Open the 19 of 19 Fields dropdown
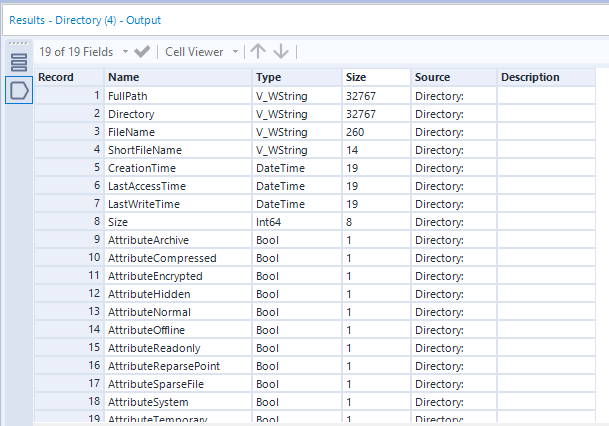The image size is (609, 426). 83,51
